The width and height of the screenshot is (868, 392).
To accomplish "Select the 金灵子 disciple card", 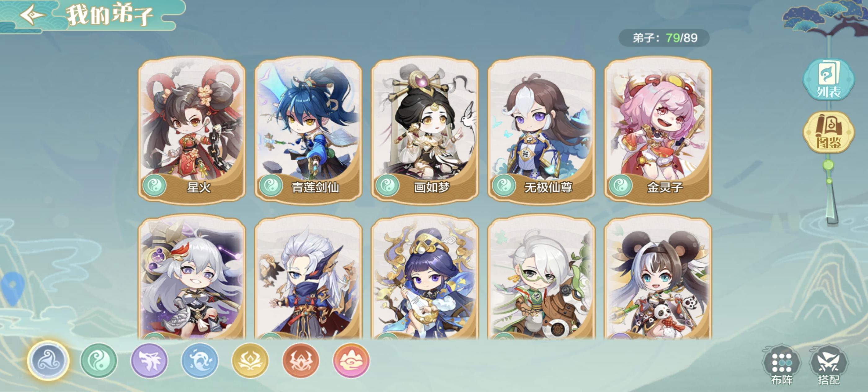I will pos(658,130).
